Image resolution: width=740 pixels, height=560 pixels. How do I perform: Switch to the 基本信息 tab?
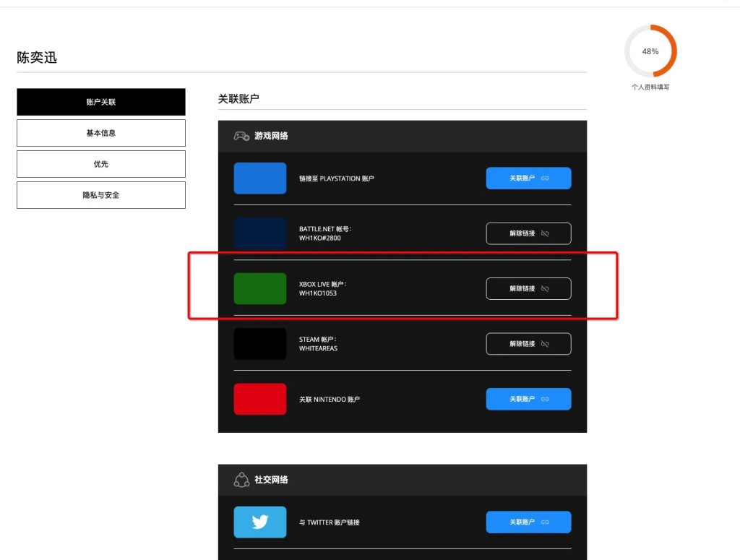tap(101, 133)
